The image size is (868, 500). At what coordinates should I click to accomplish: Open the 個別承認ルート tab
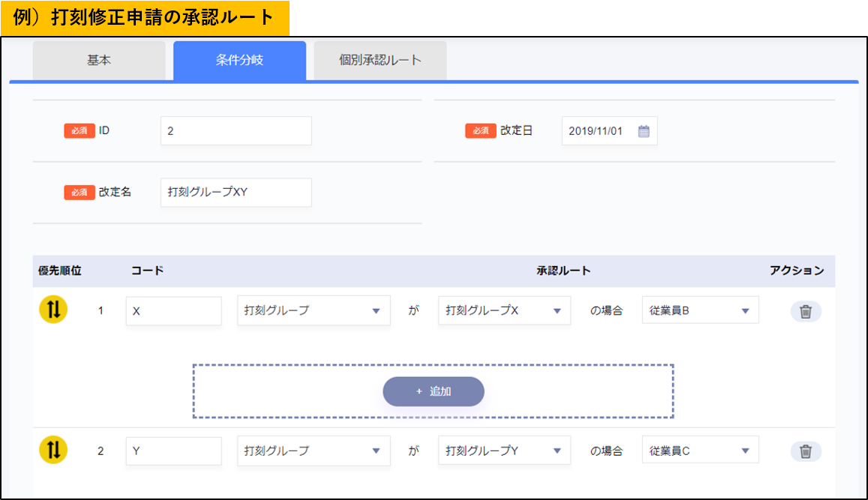click(380, 61)
